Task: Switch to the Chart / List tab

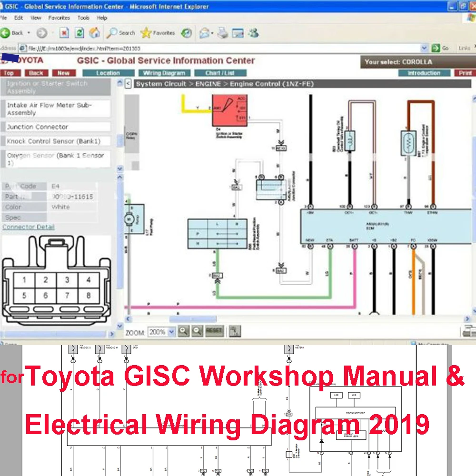Action: pyautogui.click(x=220, y=73)
